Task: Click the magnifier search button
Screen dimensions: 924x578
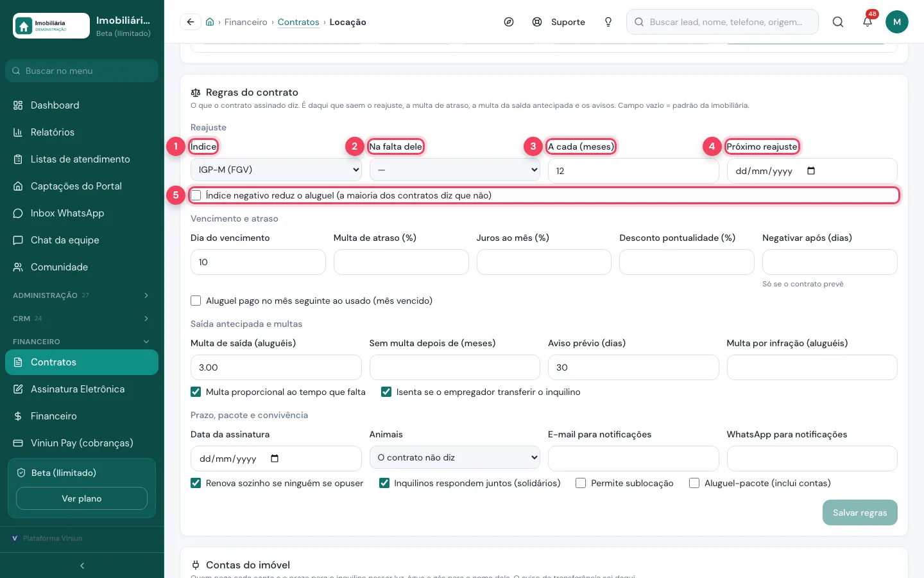Action: [x=838, y=22]
